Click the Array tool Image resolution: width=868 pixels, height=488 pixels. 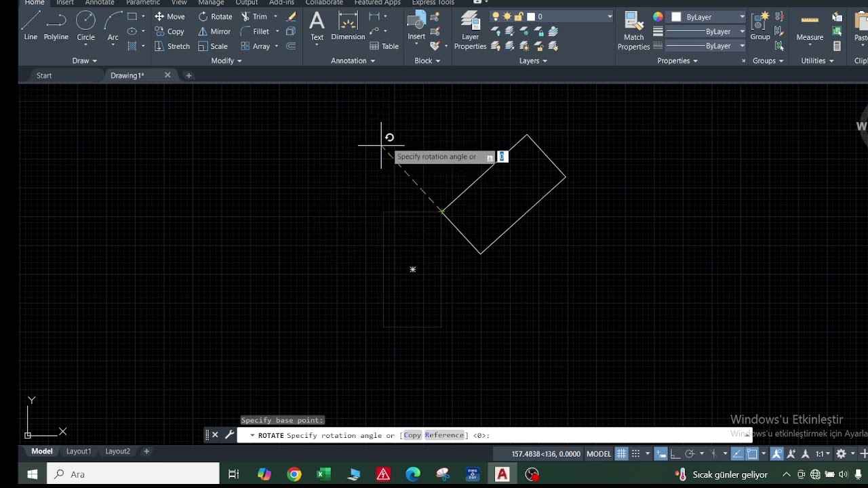[255, 46]
